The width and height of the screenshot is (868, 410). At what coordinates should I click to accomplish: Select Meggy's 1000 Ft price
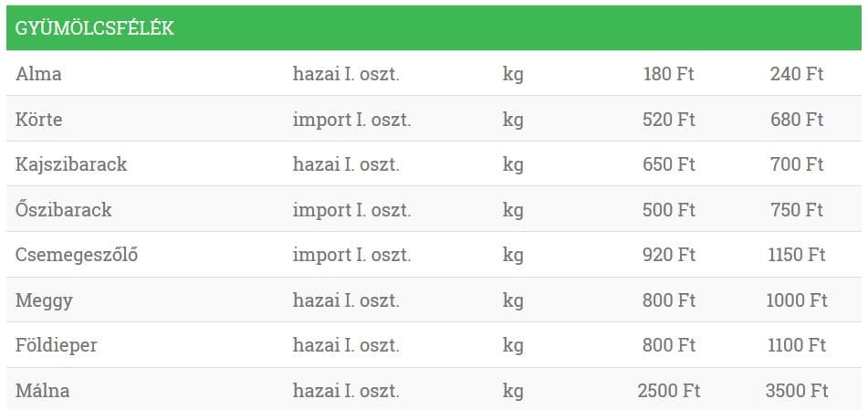796,300
